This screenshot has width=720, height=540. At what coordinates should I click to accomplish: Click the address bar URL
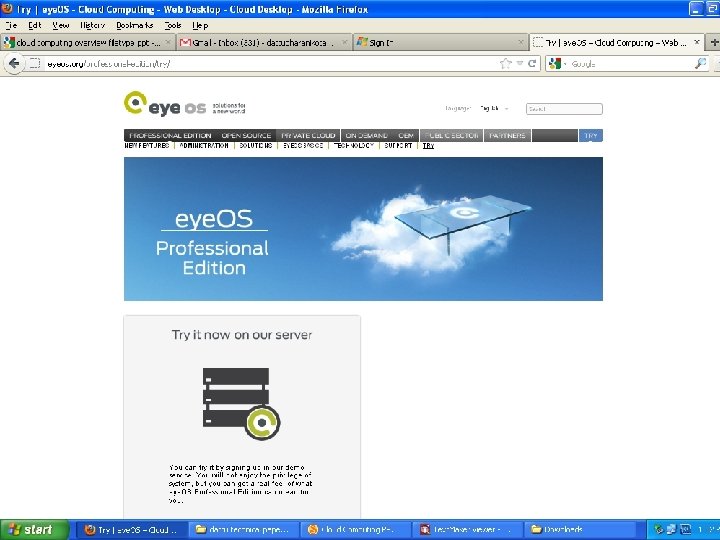pos(109,64)
